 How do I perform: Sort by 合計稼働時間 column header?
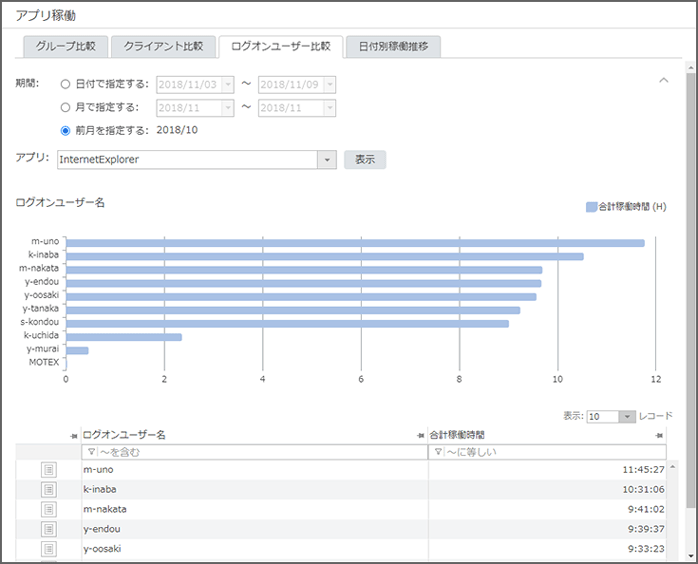click(x=457, y=435)
